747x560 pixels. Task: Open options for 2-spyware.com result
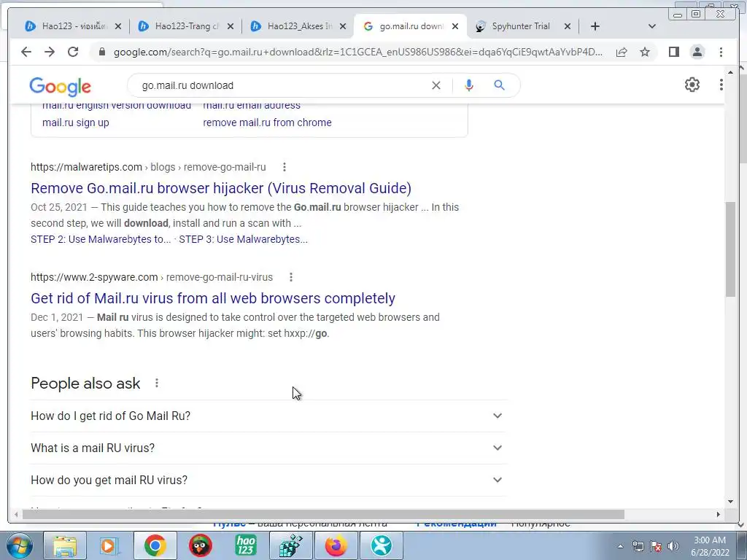point(291,277)
